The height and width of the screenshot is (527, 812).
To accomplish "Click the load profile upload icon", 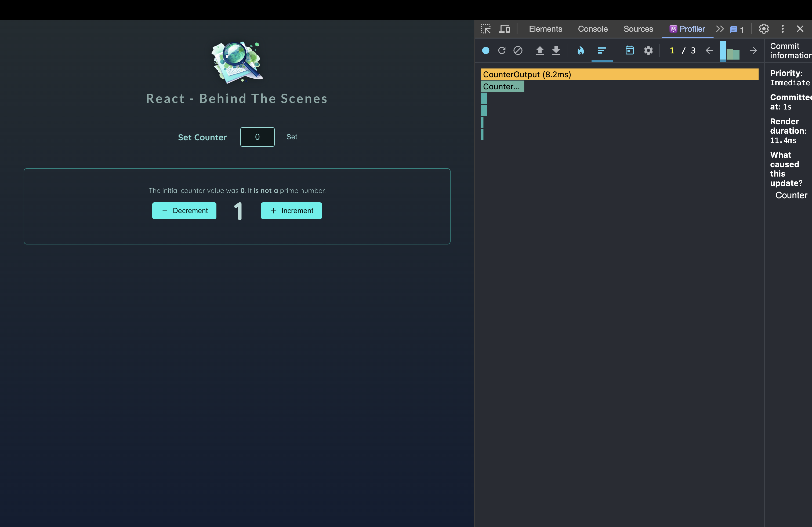I will [x=539, y=50].
